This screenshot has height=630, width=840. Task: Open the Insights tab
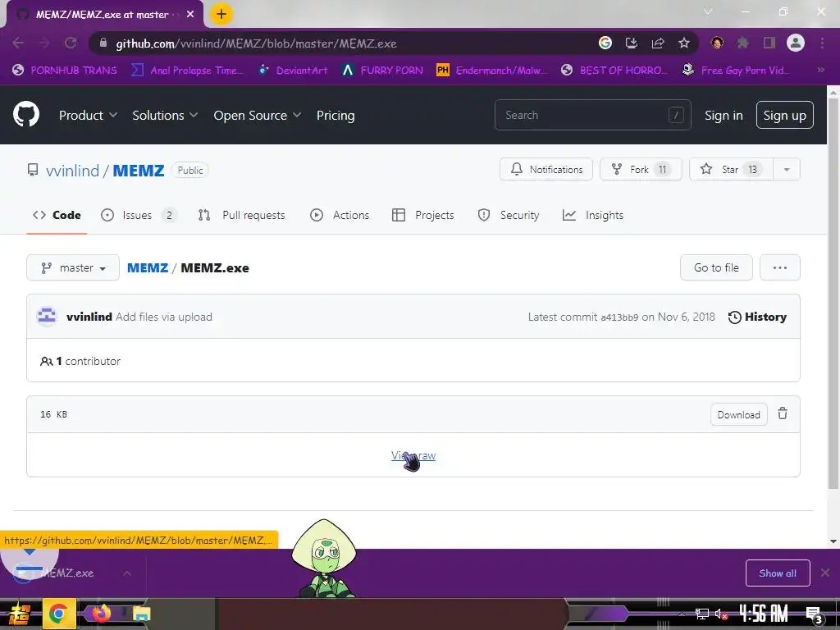[x=593, y=215]
